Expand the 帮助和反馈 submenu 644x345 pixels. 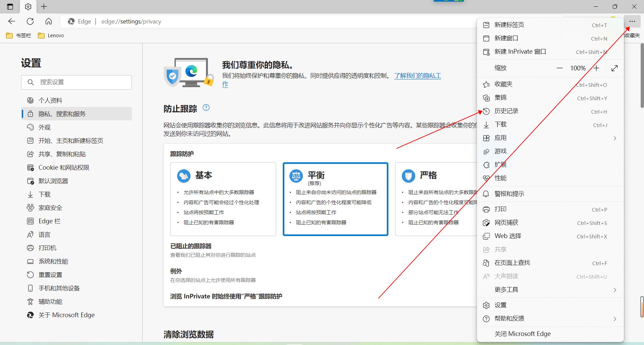click(x=550, y=319)
